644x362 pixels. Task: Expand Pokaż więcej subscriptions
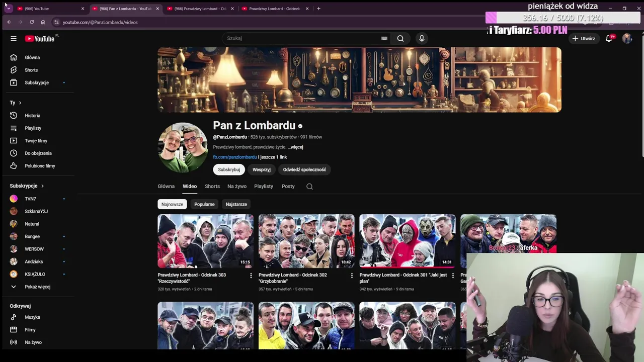pos(37,287)
